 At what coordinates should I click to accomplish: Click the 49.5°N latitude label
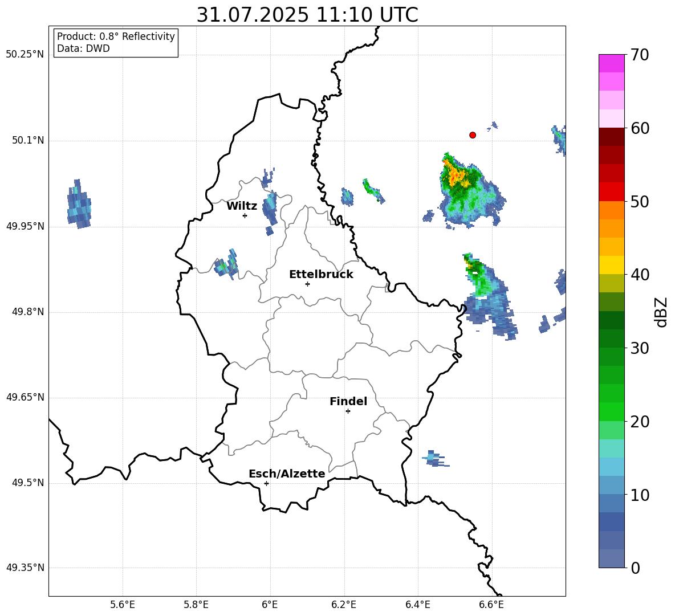pyautogui.click(x=28, y=483)
